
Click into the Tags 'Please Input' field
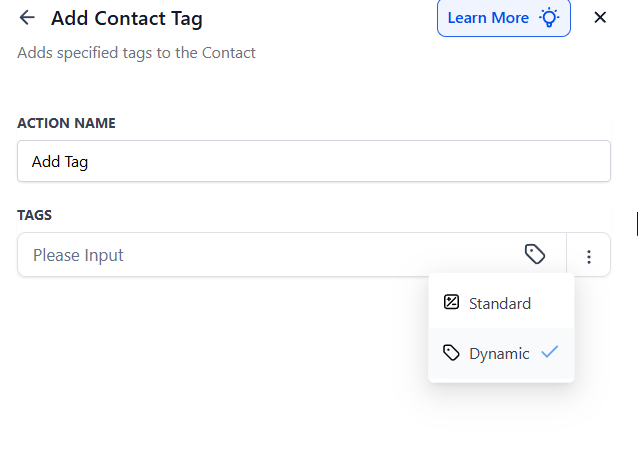click(x=270, y=255)
